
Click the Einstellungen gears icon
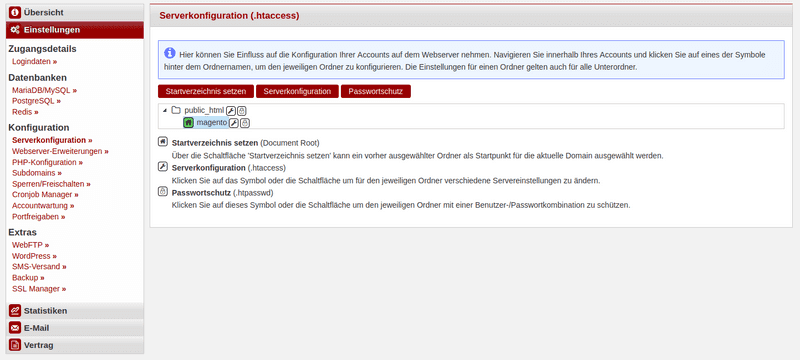point(15,30)
